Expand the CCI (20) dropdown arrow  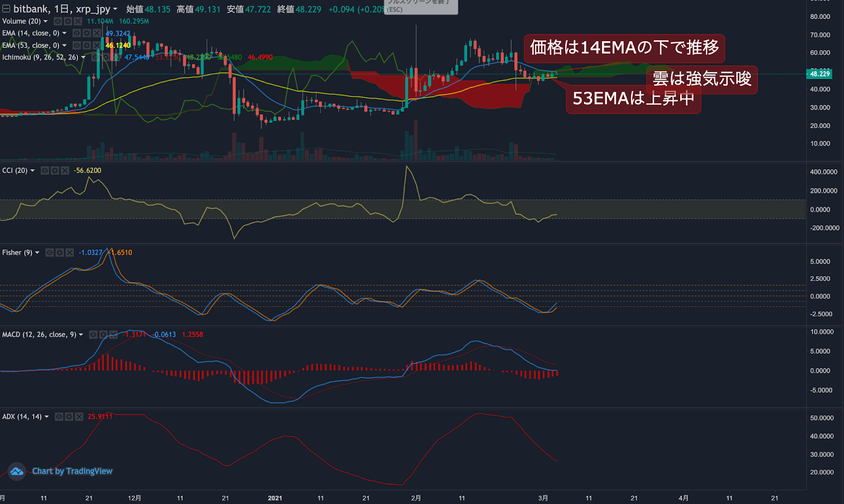click(33, 170)
